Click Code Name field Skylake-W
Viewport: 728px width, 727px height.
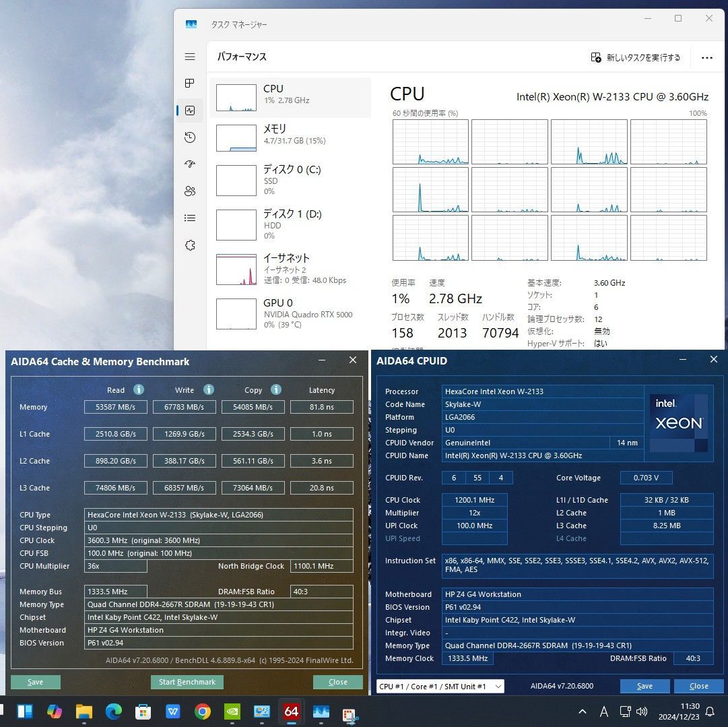[x=542, y=404]
